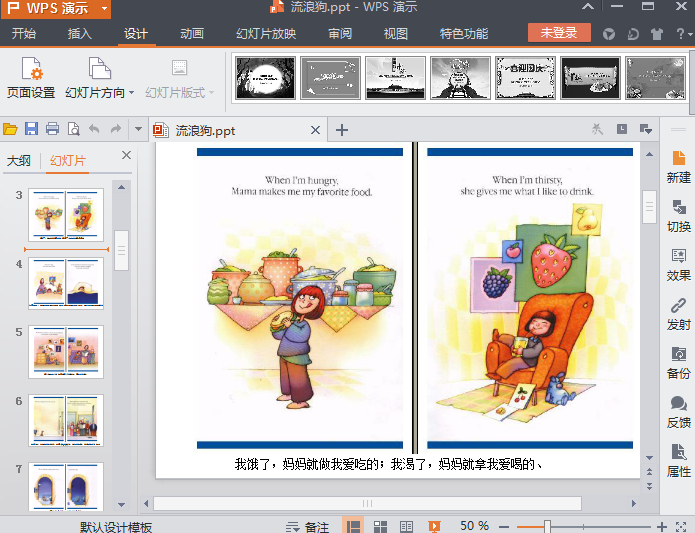Image resolution: width=695 pixels, height=533 pixels.
Task: Open Slide Orientation (幻灯片方向) dropdown
Action: click(x=99, y=78)
